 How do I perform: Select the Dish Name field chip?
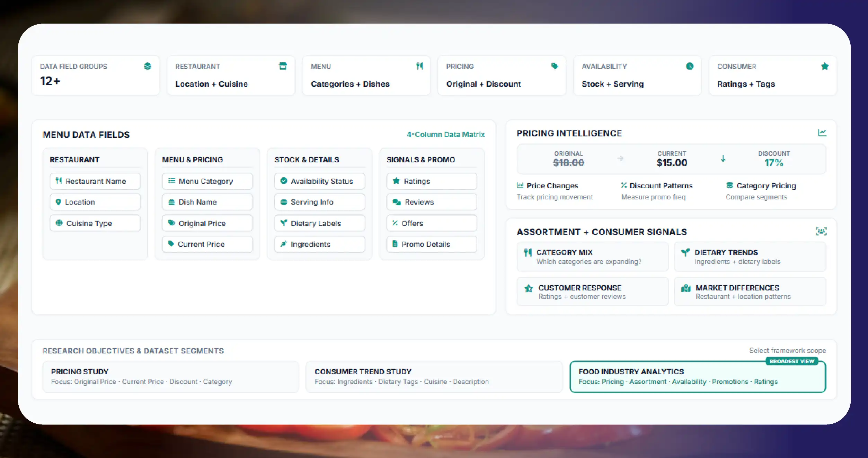coord(207,202)
